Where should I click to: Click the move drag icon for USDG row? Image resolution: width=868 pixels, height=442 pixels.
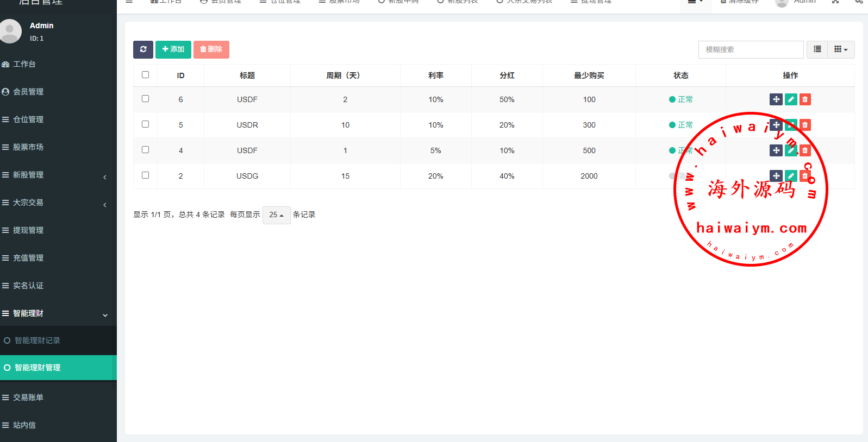tap(776, 176)
